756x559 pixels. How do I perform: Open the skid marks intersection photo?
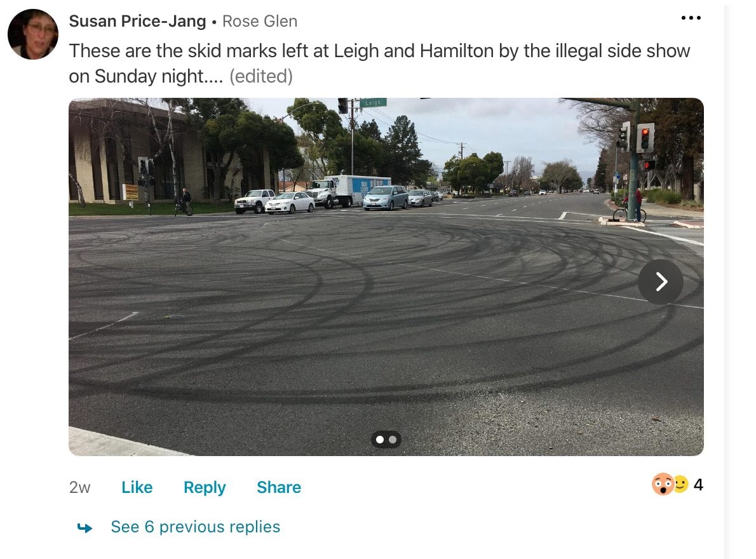pos(386,276)
